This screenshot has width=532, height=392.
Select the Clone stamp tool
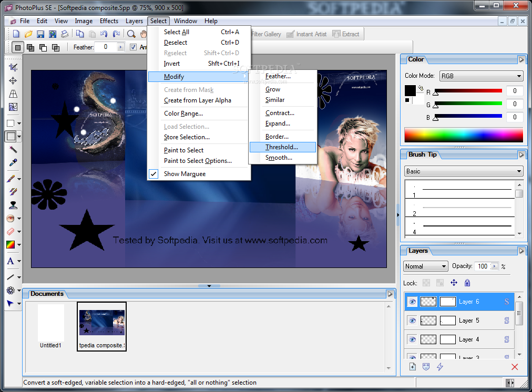tap(13, 205)
